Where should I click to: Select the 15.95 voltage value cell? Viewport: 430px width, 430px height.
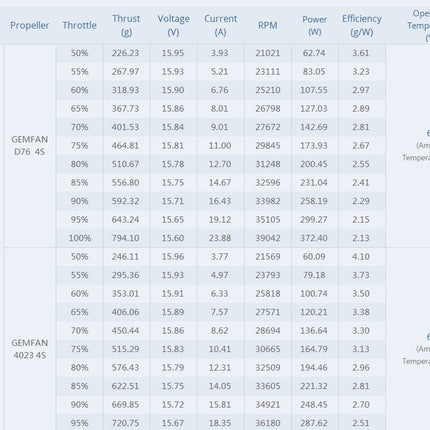coord(174,53)
